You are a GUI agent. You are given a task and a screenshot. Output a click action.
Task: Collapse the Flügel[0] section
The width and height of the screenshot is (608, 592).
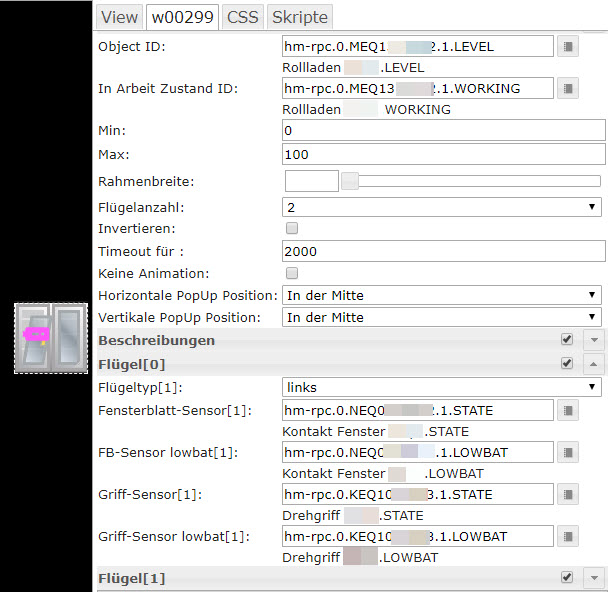592,363
